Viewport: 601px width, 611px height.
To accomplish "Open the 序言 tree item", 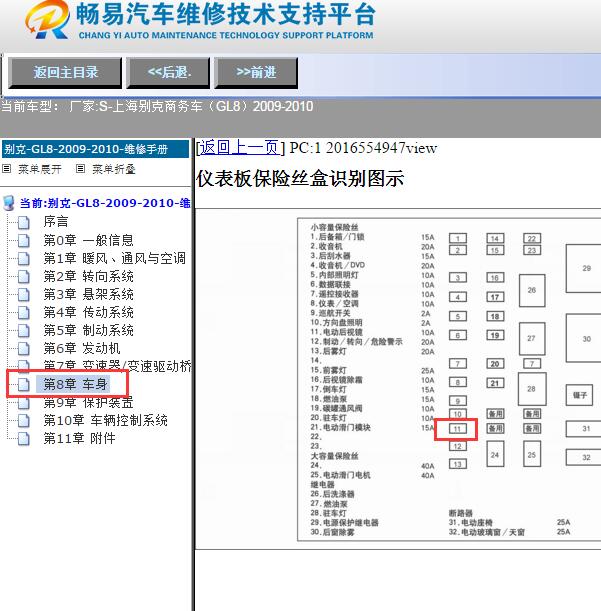I will tap(56, 222).
